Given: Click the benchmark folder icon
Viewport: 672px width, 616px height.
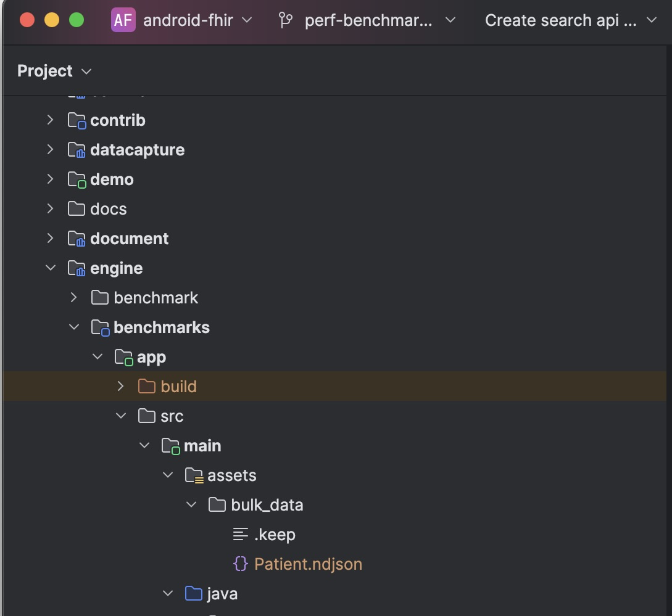Looking at the screenshot, I should pyautogui.click(x=100, y=297).
